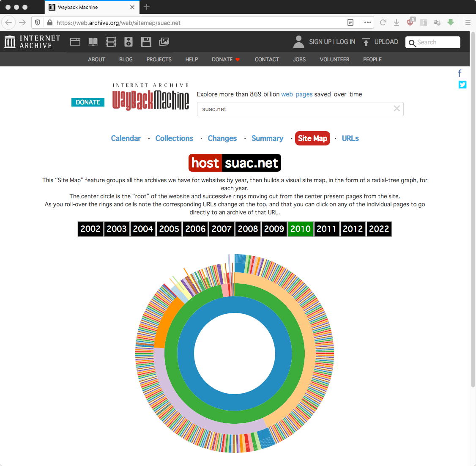Select year 2003

pyautogui.click(x=117, y=229)
